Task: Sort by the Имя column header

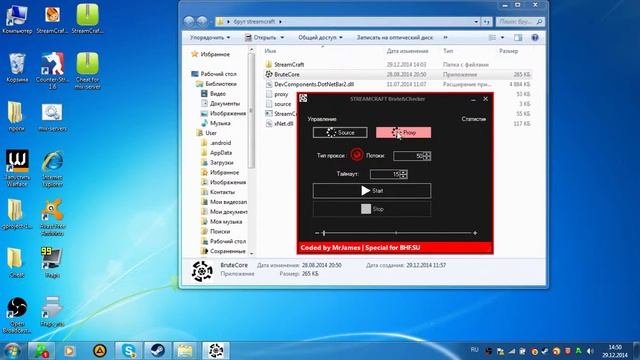Action: point(270,51)
